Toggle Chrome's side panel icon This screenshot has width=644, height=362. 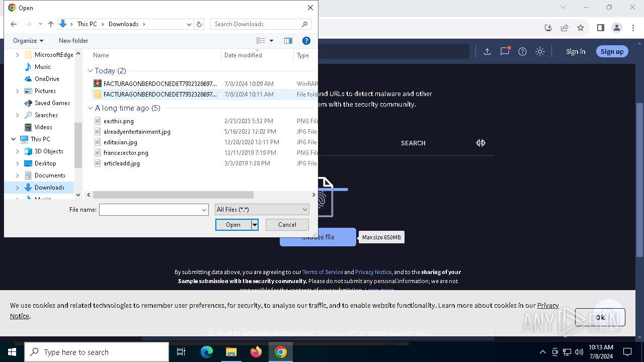600,28
